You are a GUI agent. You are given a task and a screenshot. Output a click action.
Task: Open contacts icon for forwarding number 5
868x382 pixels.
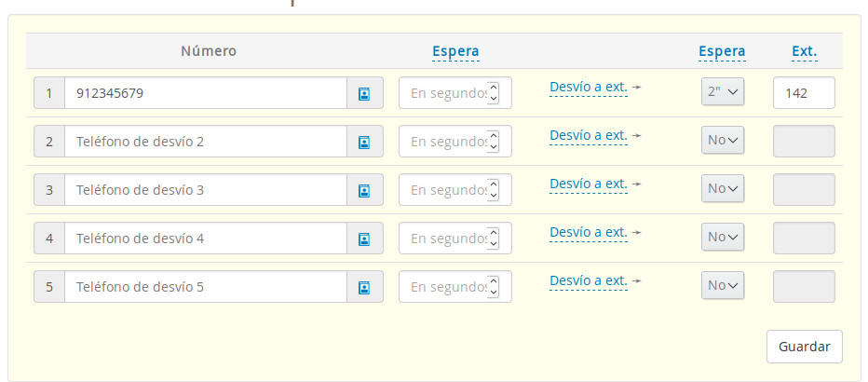[x=364, y=287]
